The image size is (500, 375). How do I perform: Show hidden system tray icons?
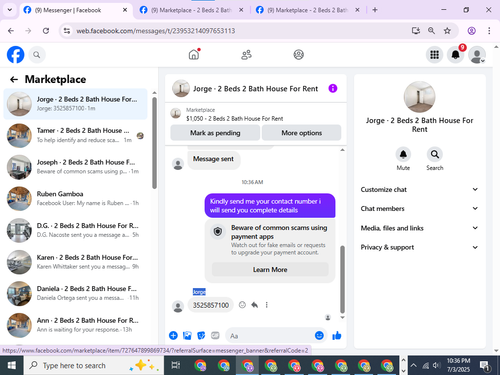(x=414, y=365)
